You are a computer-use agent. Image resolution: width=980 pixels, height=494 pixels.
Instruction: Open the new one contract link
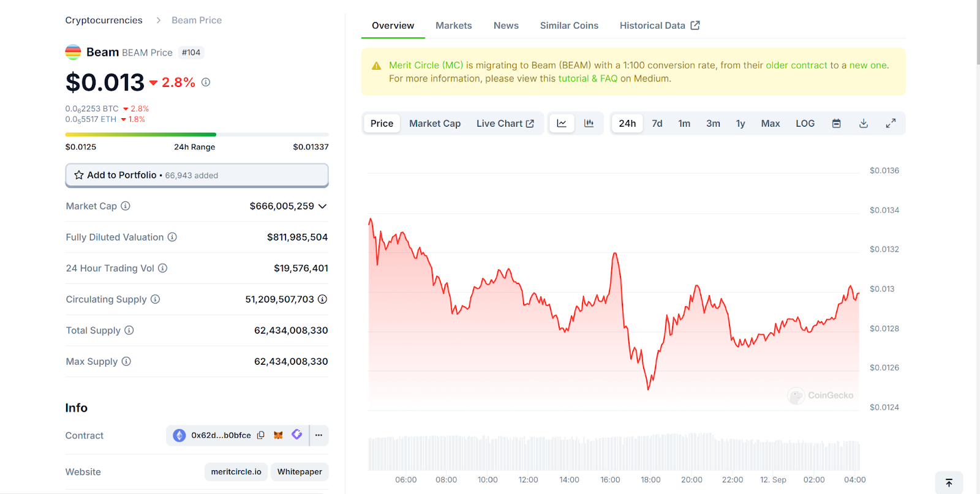click(x=868, y=65)
